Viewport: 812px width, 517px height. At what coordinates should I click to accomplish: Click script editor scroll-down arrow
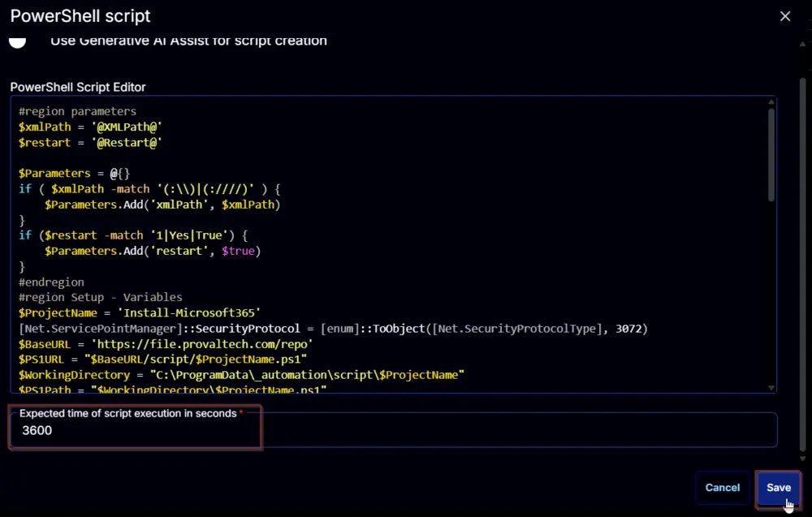pyautogui.click(x=771, y=388)
